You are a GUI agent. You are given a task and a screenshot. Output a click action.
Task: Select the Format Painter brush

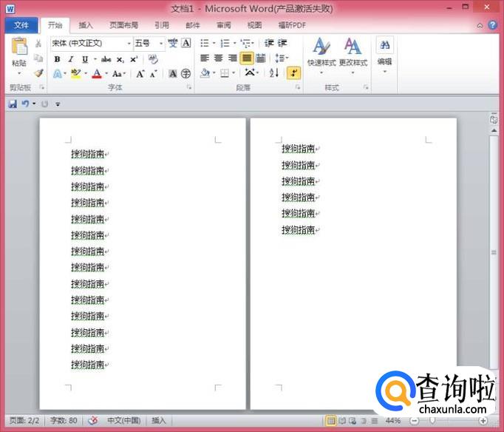38,73
